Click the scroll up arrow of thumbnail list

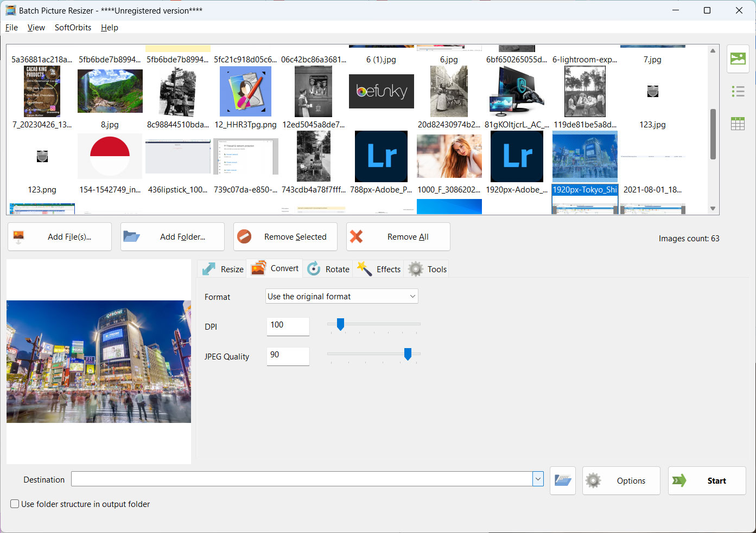click(713, 50)
